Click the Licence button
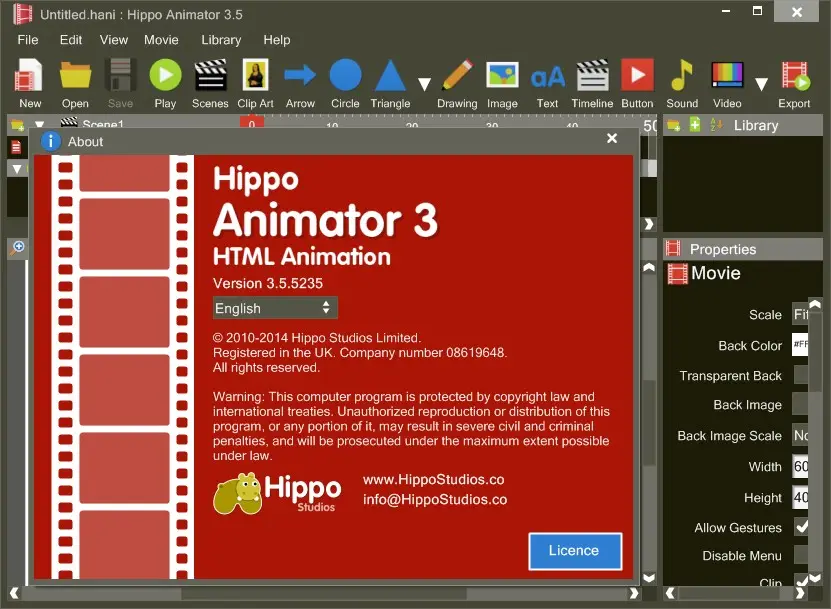 coord(575,551)
